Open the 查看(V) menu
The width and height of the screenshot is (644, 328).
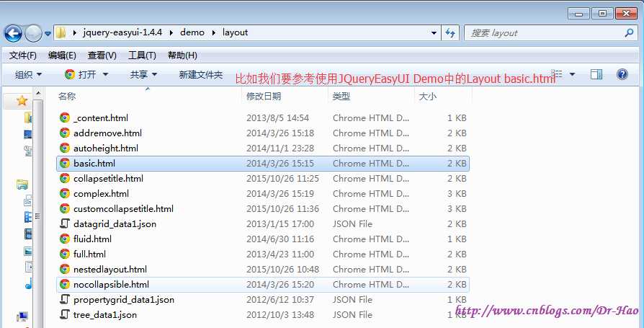[x=102, y=56]
